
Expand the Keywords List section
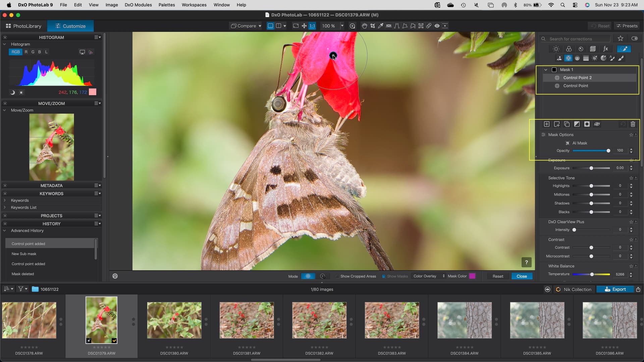tap(5, 207)
